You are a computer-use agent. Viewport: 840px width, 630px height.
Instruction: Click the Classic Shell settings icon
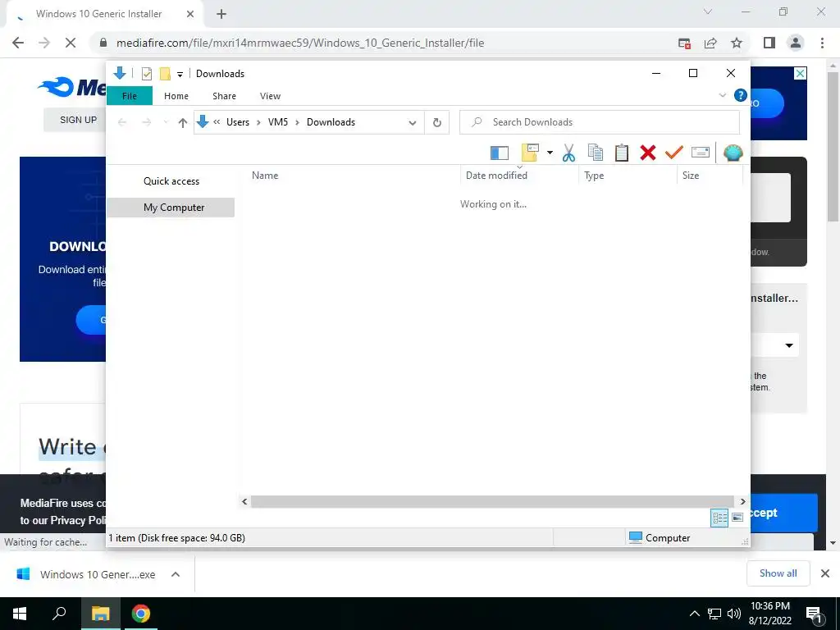pos(733,153)
